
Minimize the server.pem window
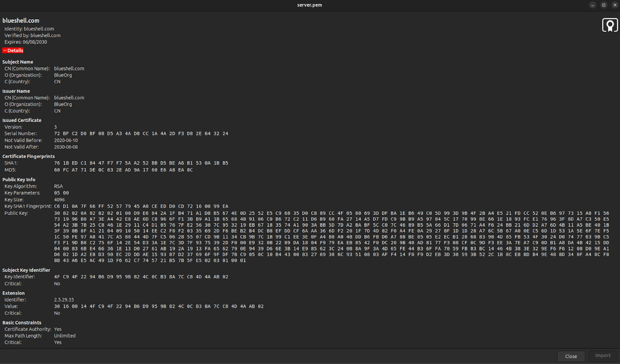[x=592, y=5]
